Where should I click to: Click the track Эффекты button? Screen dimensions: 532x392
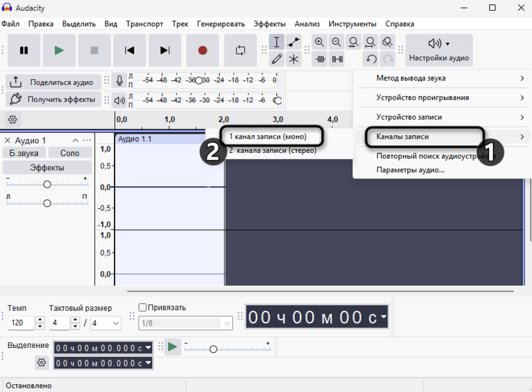[47, 168]
